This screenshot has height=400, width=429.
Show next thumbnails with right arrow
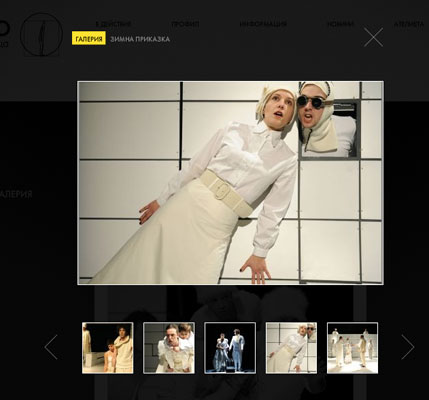click(x=408, y=347)
